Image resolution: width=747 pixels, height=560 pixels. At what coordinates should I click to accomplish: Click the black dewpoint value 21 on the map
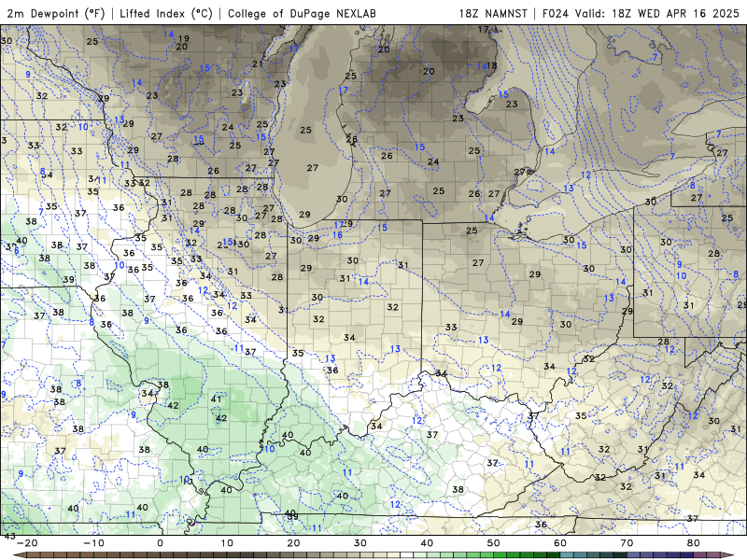258,63
